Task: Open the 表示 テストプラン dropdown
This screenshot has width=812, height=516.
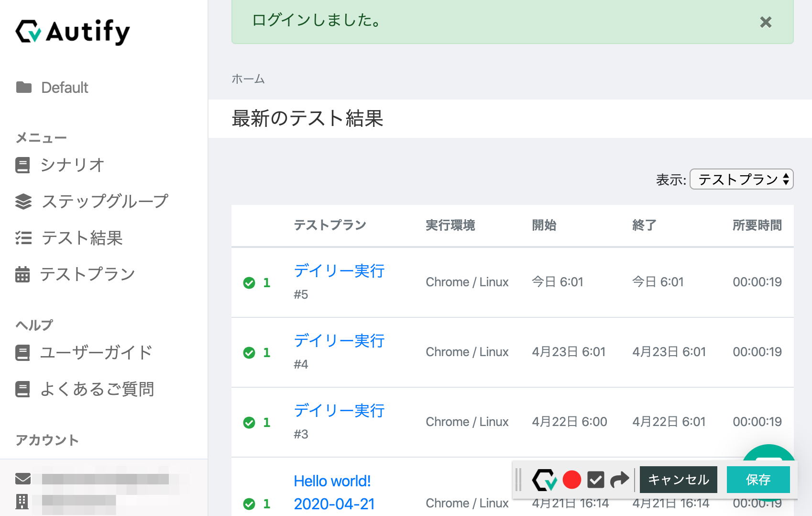Action: point(741,179)
